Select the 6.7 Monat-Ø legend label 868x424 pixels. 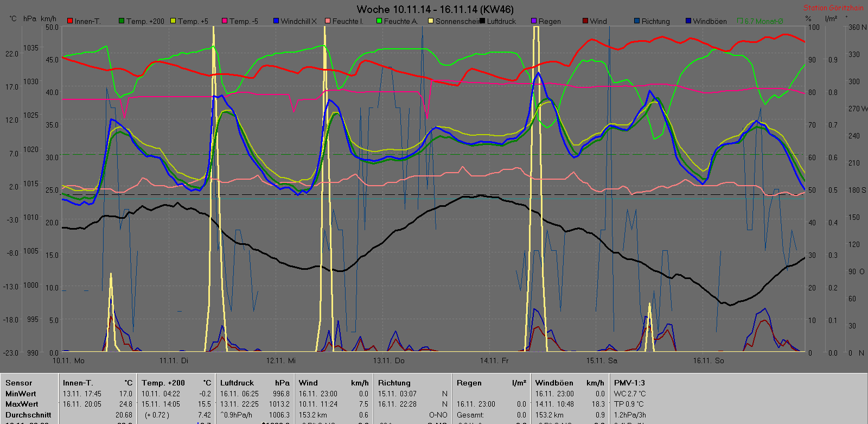point(764,22)
